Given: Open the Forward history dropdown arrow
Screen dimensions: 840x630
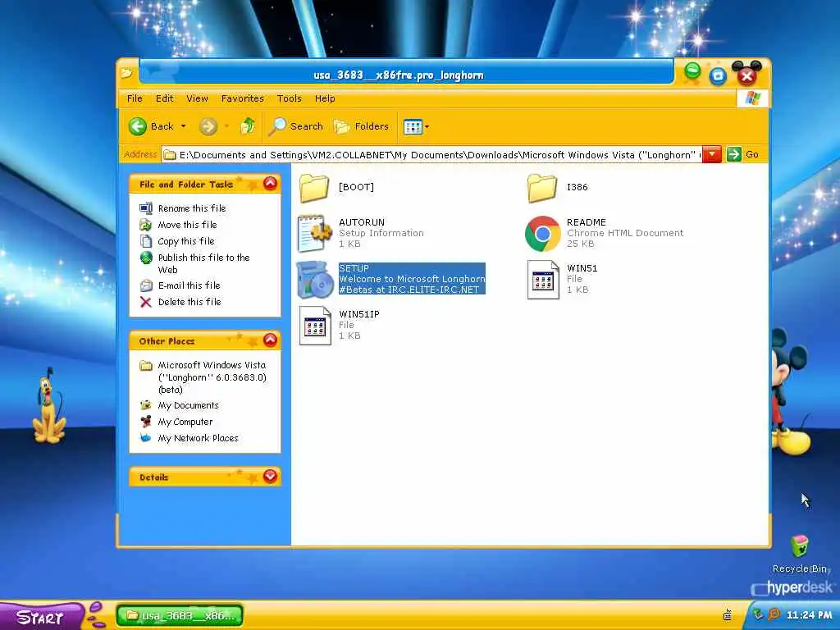Looking at the screenshot, I should (226, 126).
